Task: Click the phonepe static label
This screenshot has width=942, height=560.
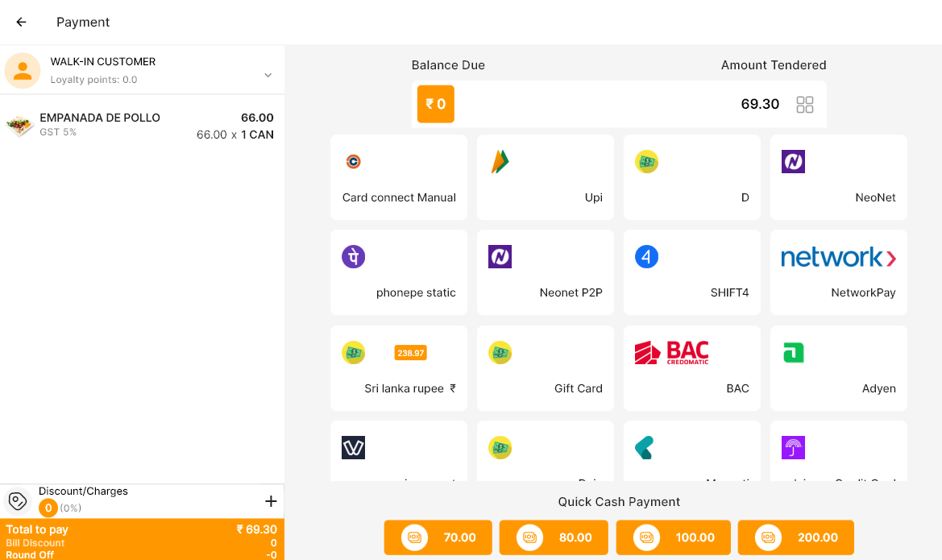Action: (x=416, y=292)
